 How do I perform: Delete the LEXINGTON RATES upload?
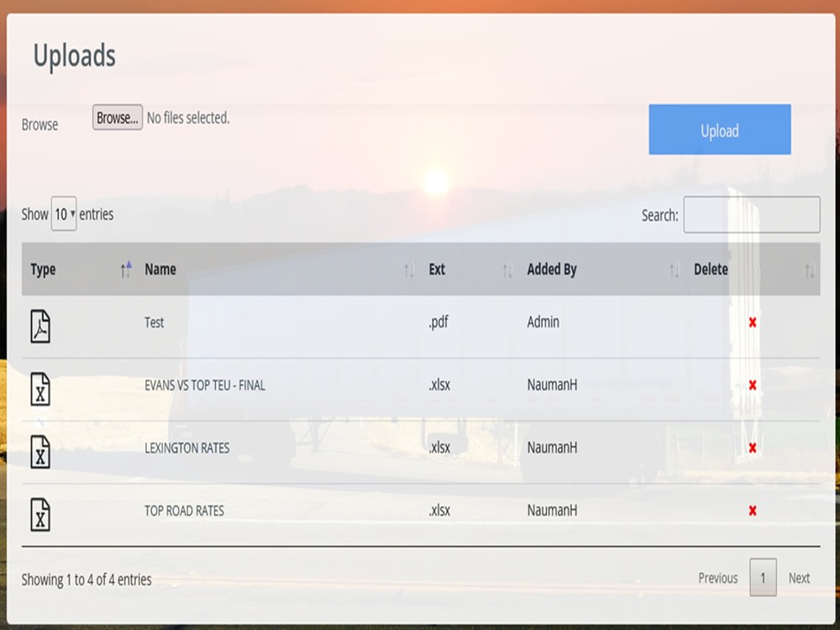click(753, 448)
